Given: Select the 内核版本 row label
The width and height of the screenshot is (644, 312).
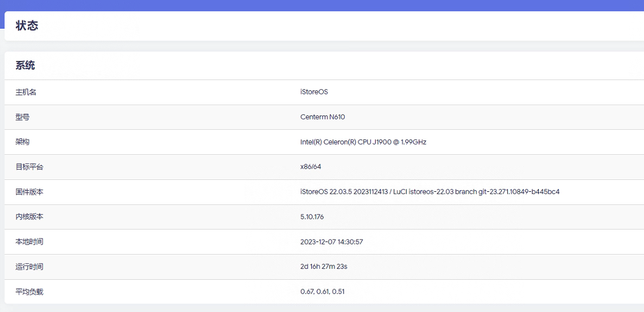Looking at the screenshot, I should 29,217.
